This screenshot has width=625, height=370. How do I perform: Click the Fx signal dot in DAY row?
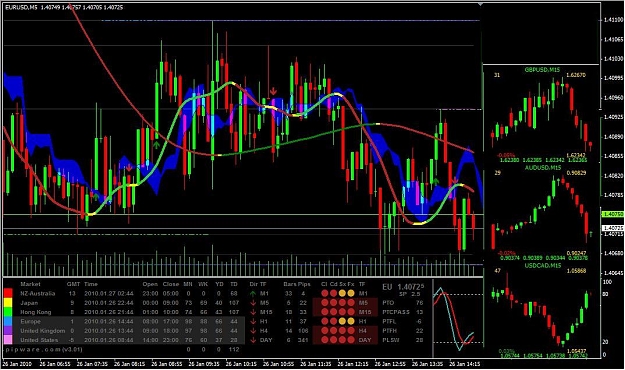[351, 340]
